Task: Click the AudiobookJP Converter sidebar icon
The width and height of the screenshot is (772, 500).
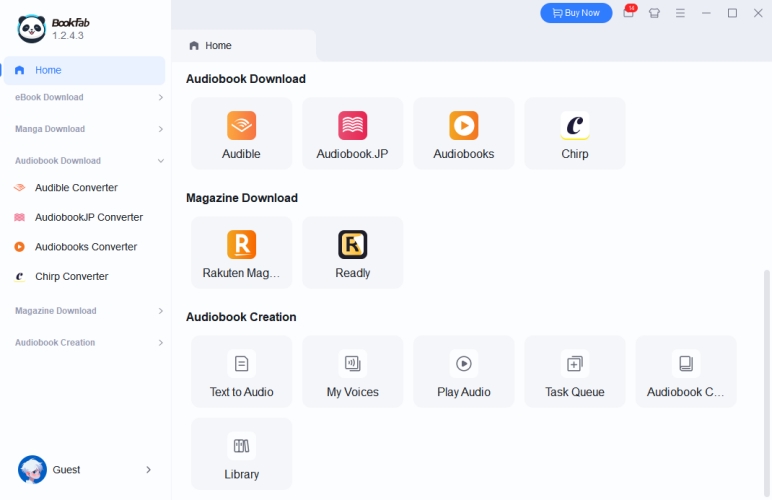Action: [x=20, y=217]
